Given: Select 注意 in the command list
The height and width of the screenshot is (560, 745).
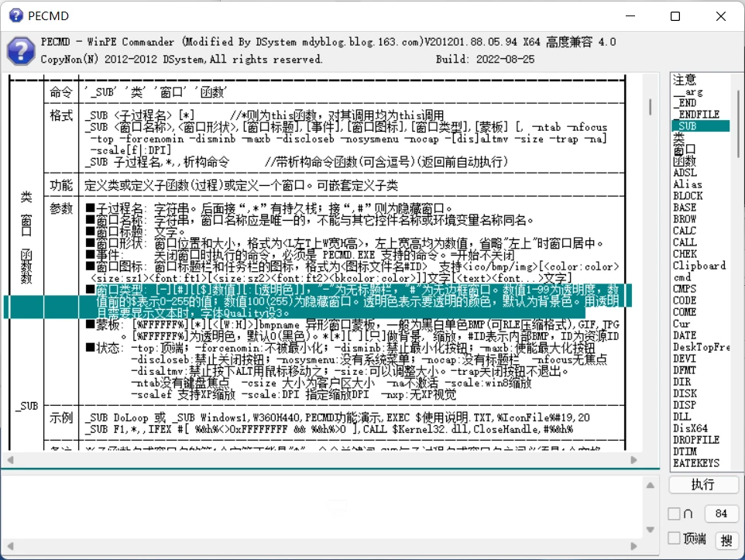Looking at the screenshot, I should 684,79.
